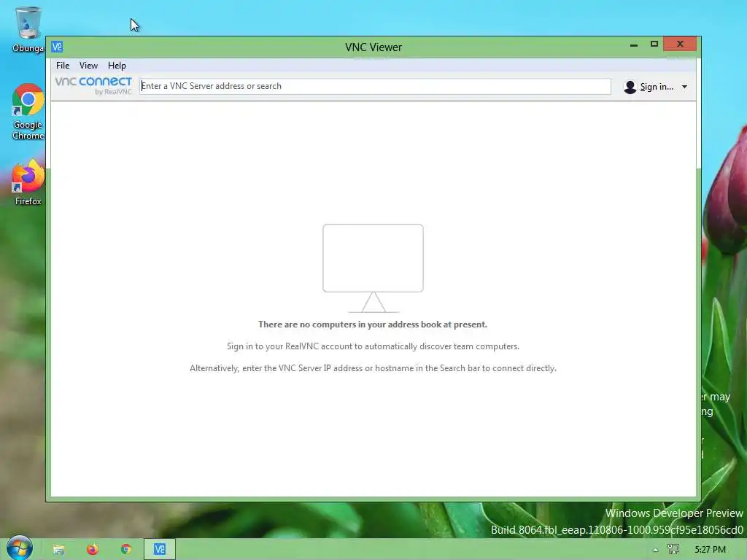
Task: Click the empty monitor placeholder illustration
Action: point(373,268)
